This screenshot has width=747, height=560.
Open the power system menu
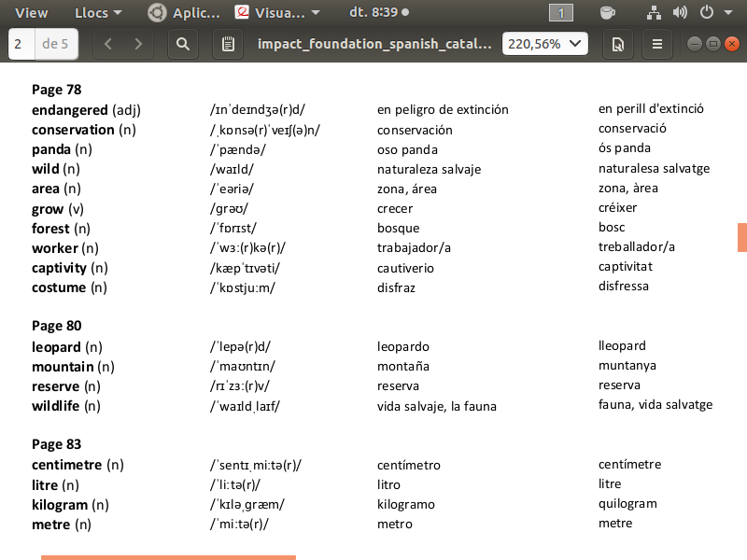[712, 12]
